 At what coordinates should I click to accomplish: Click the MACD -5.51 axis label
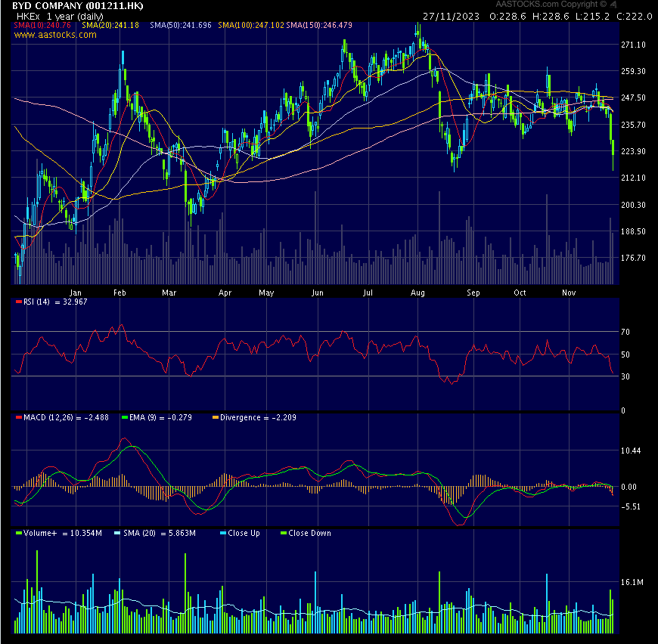[x=631, y=507]
